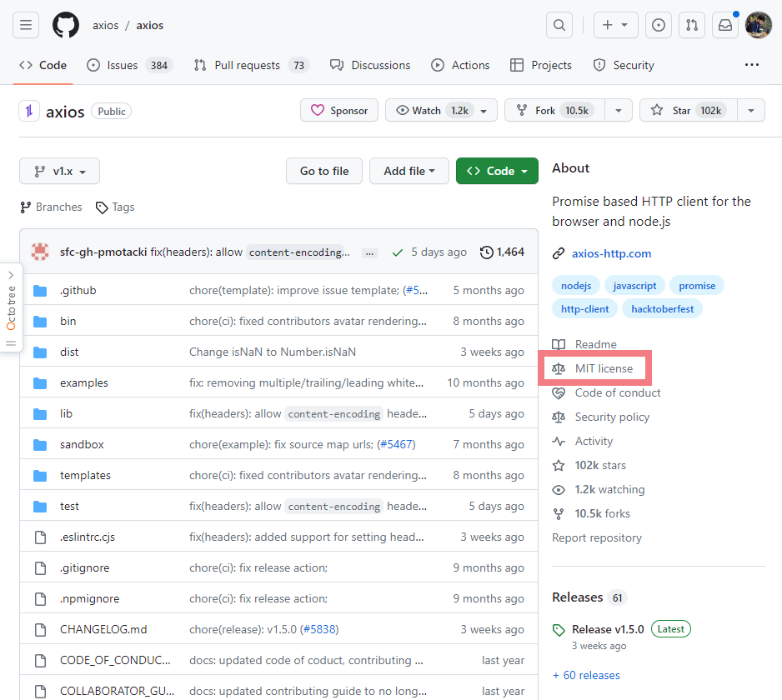The height and width of the screenshot is (700, 782).
Task: View the 1.2k watching eye icon
Action: coord(559,490)
